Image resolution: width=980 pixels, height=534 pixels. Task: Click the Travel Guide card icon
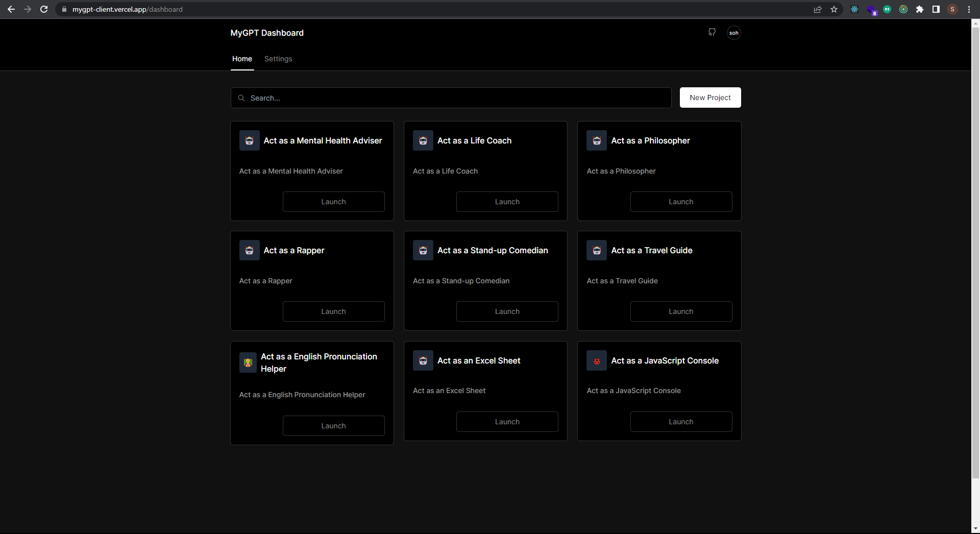click(597, 250)
